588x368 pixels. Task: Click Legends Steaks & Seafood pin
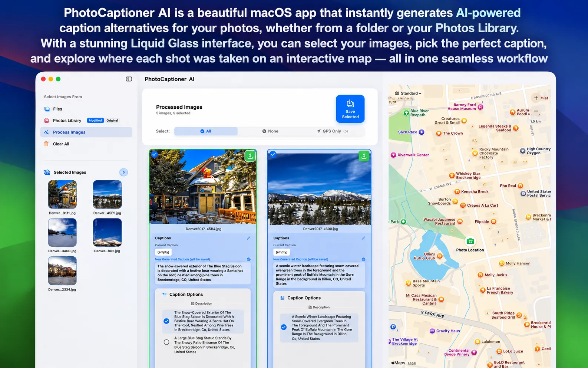[x=516, y=128]
